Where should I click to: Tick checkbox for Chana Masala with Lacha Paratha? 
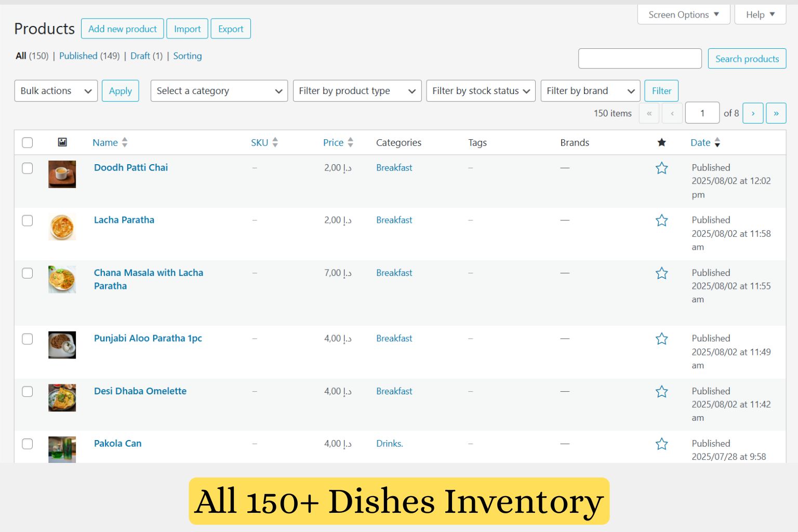click(28, 273)
